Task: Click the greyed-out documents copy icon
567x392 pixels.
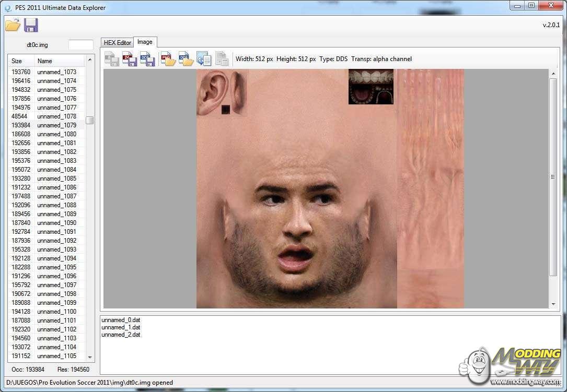Action: click(222, 59)
